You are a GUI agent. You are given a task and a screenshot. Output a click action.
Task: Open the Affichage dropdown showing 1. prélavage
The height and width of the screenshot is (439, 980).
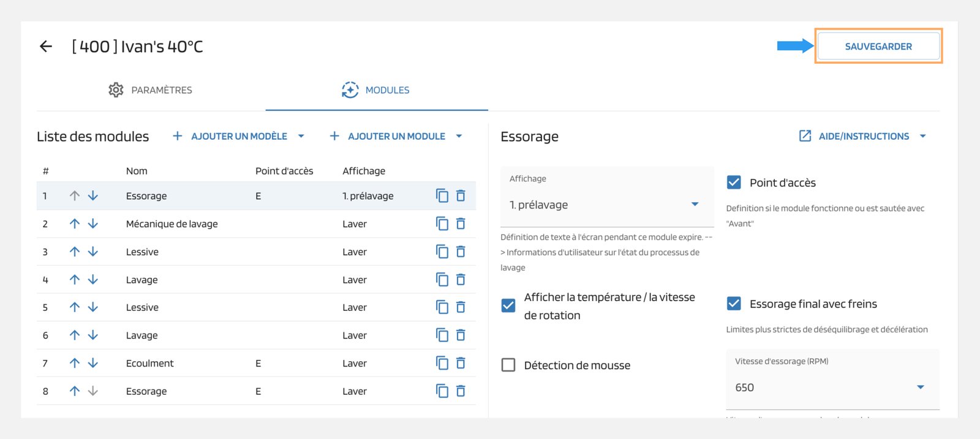[x=606, y=204]
